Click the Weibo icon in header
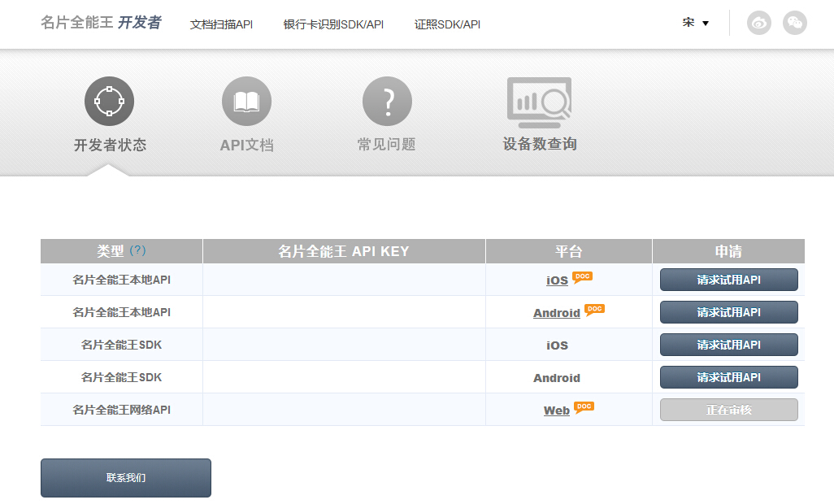The height and width of the screenshot is (504, 834). tap(759, 23)
